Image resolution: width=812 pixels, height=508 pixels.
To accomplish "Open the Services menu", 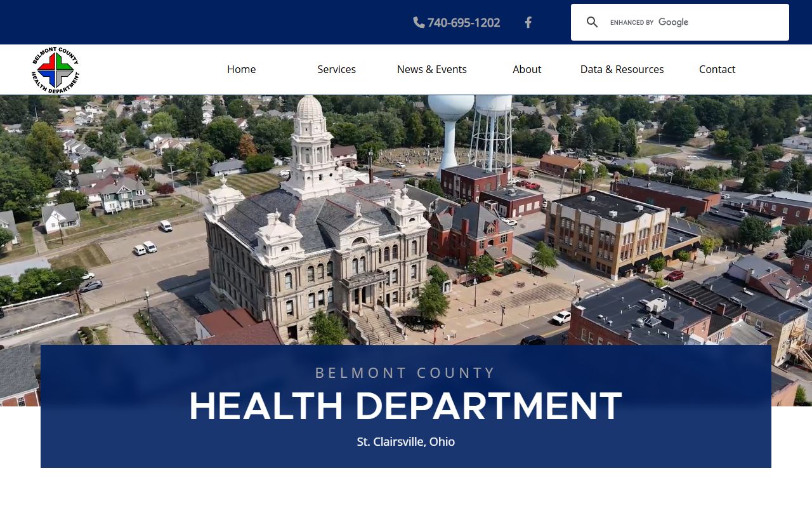I will point(337,69).
